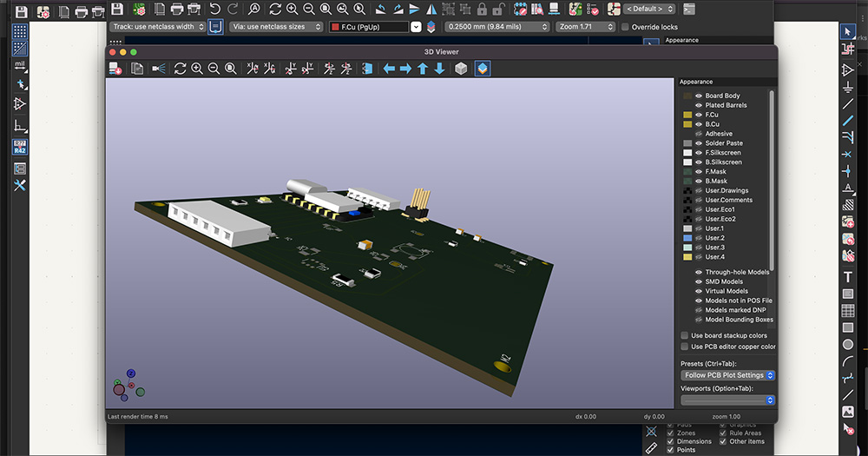Click User.2 blue color swatch
The image size is (868, 456).
tap(687, 238)
